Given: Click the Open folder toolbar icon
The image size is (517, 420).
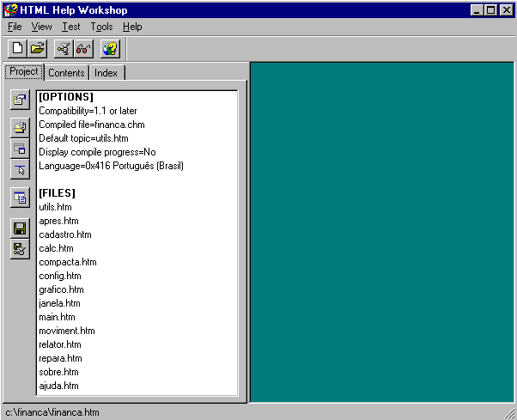Looking at the screenshot, I should coord(38,48).
